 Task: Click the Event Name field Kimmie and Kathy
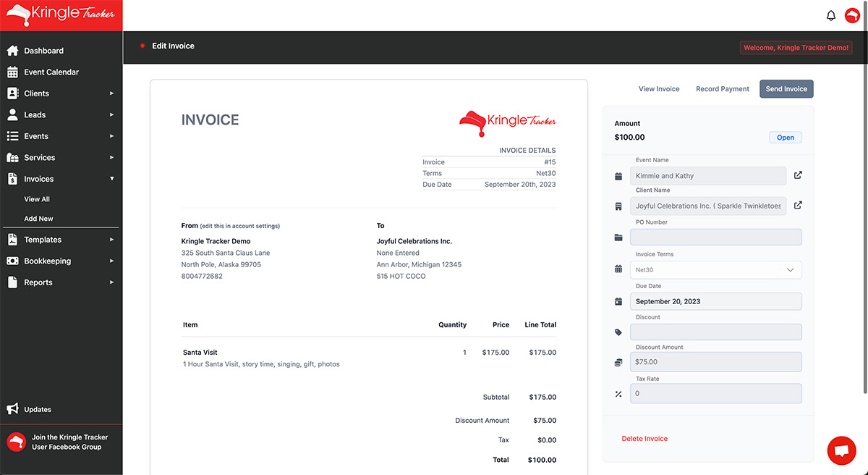708,176
